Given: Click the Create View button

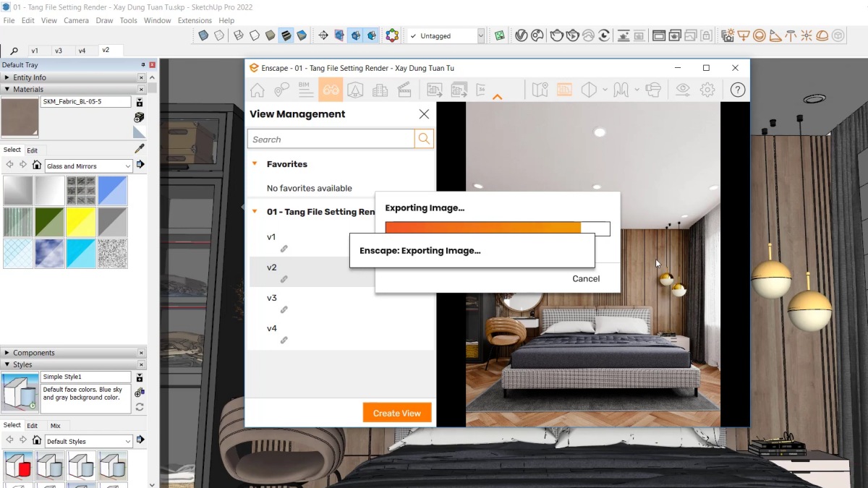Looking at the screenshot, I should click(x=397, y=413).
